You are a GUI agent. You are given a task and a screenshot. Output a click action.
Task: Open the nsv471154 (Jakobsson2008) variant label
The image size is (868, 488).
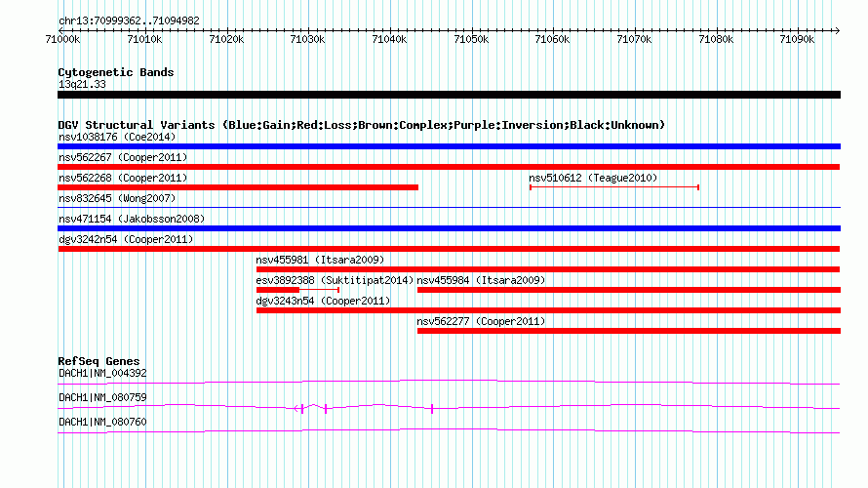(x=132, y=219)
